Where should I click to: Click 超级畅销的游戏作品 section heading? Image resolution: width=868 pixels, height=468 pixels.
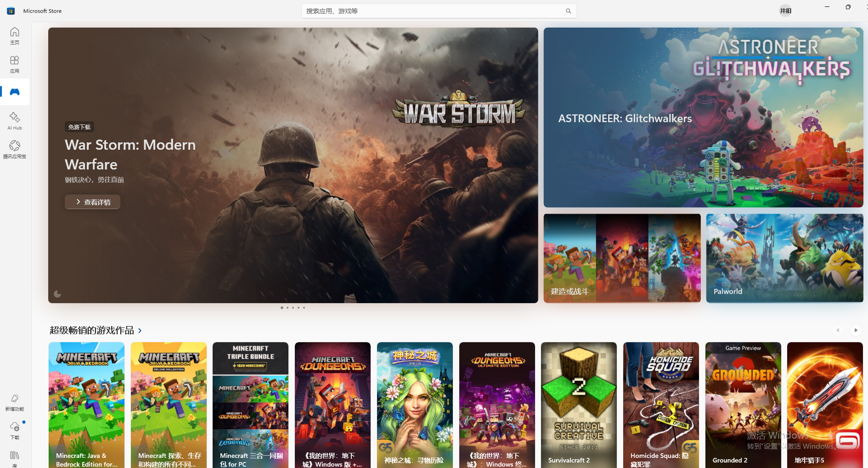click(x=92, y=330)
